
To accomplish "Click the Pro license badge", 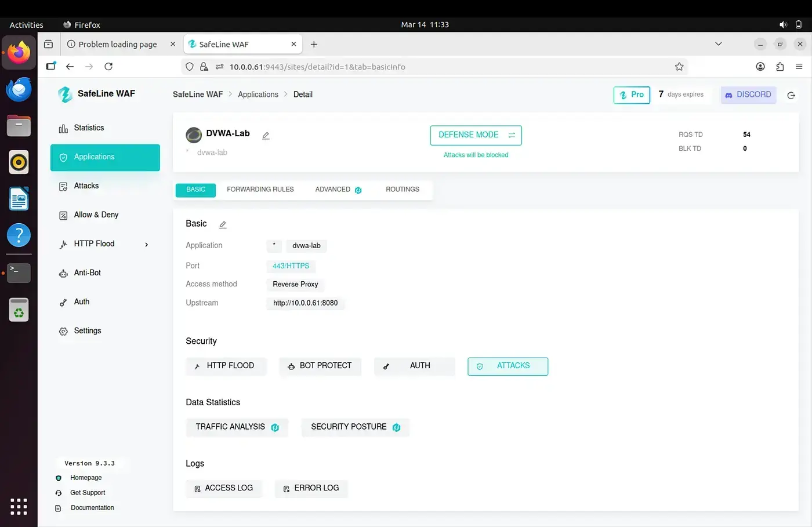I will 632,95.
